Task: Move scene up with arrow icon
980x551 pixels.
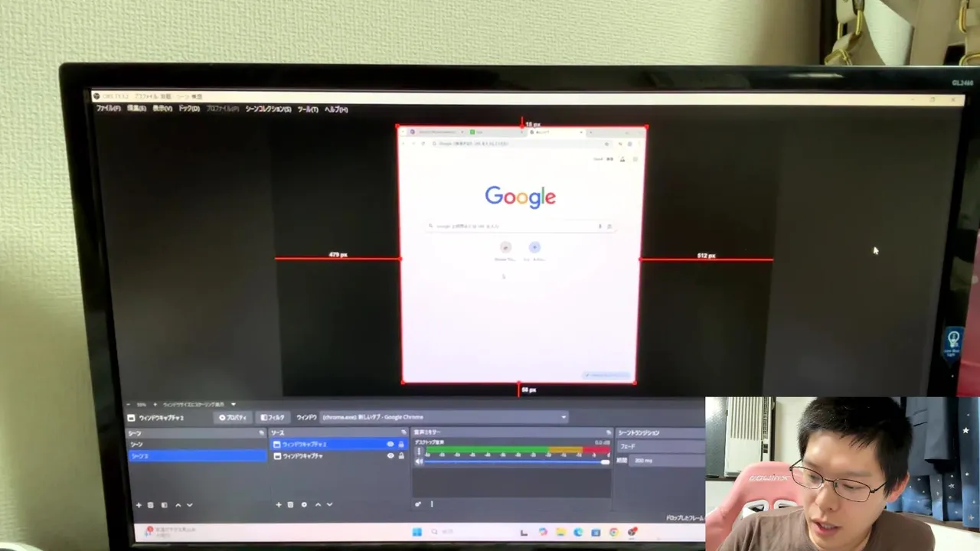Action: click(x=178, y=505)
